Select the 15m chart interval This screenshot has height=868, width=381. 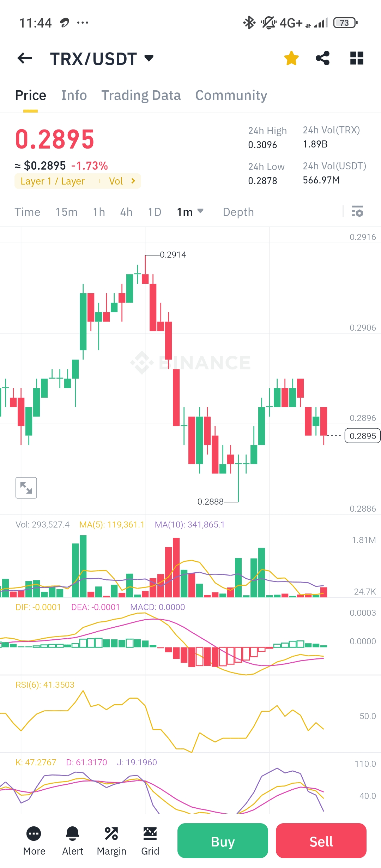coord(66,212)
